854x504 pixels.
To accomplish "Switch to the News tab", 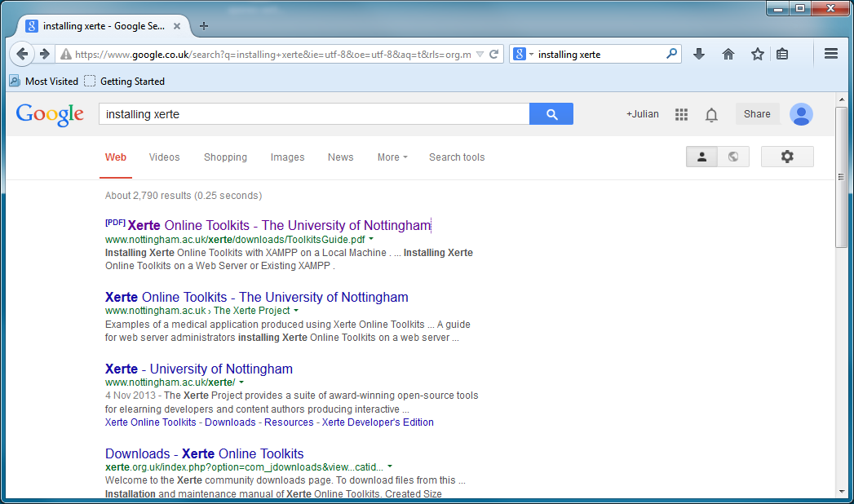I will tap(340, 157).
